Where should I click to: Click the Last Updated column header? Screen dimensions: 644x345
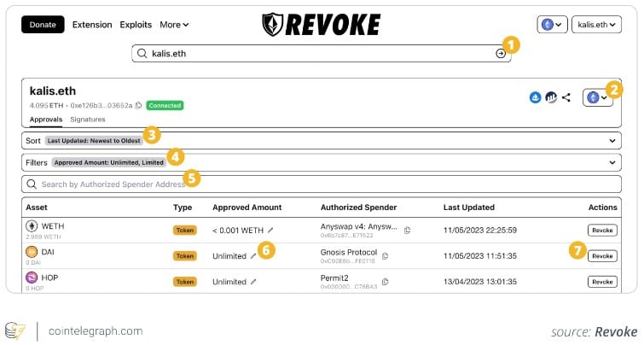pos(468,208)
